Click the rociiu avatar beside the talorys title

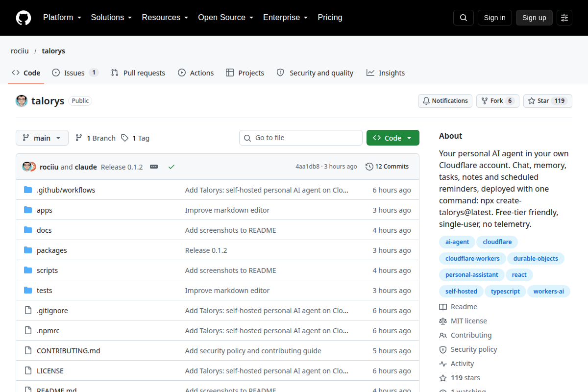click(22, 101)
